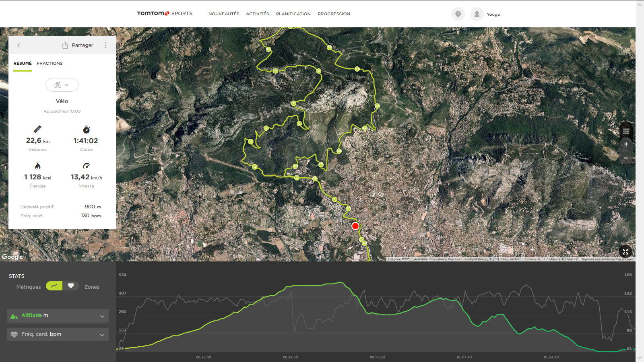Click kilometer marker 14 on the route

coord(377,106)
